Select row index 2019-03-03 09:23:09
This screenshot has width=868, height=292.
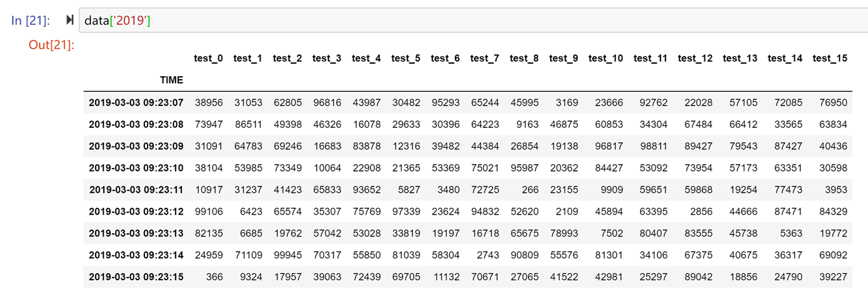[136, 146]
